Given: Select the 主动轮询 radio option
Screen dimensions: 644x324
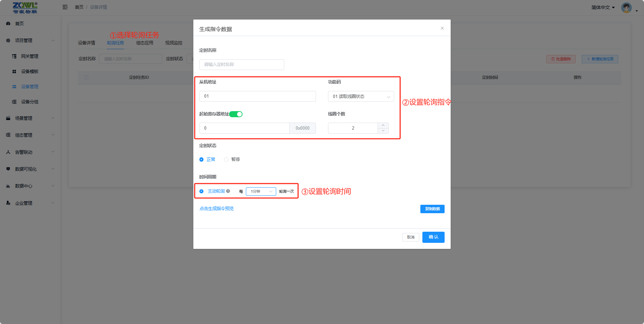Looking at the screenshot, I should 201,191.
